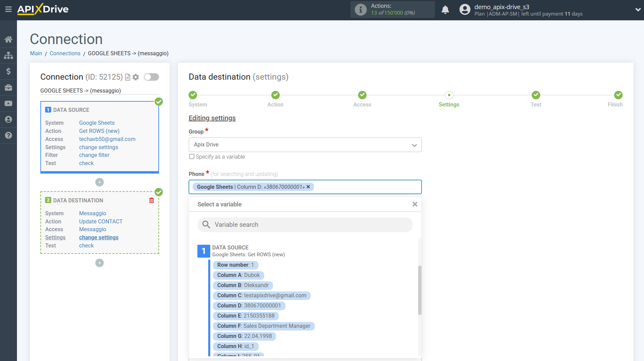Click the Data Source check link

click(x=86, y=163)
